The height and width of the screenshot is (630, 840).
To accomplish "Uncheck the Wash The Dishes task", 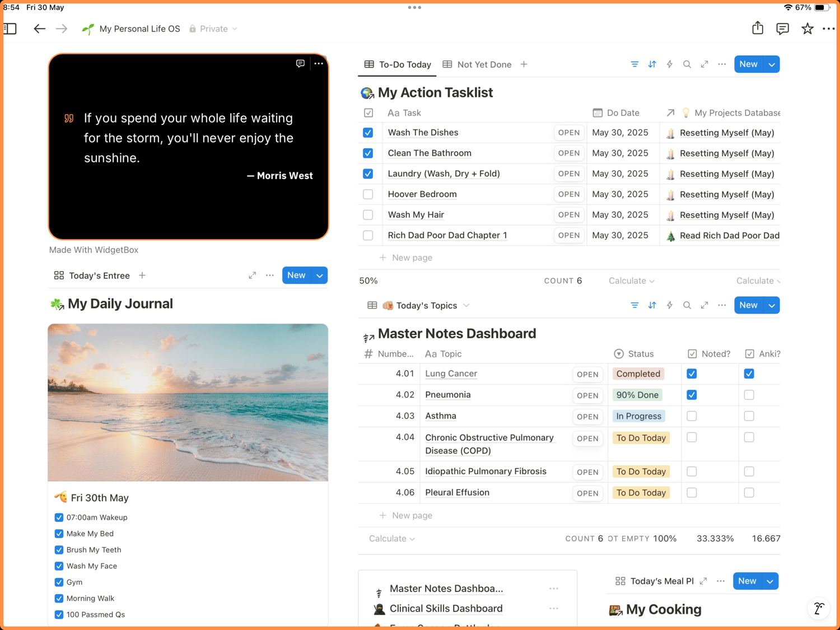I will pyautogui.click(x=368, y=133).
